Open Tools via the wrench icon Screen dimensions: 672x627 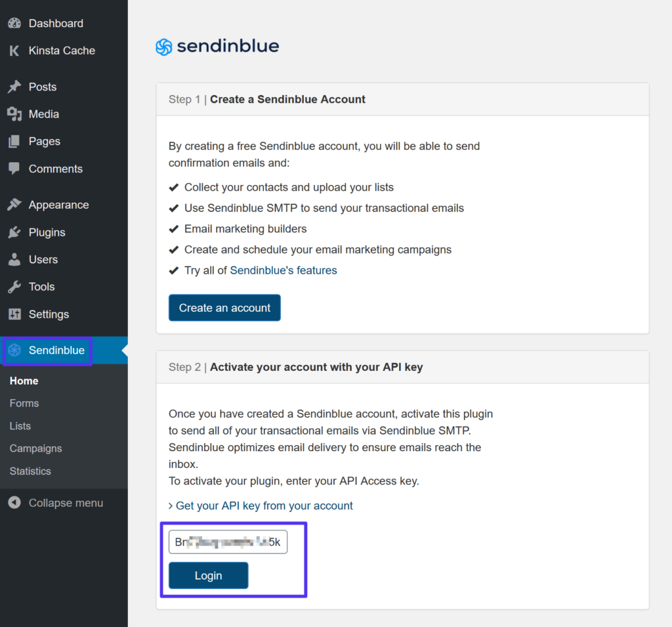pos(14,286)
